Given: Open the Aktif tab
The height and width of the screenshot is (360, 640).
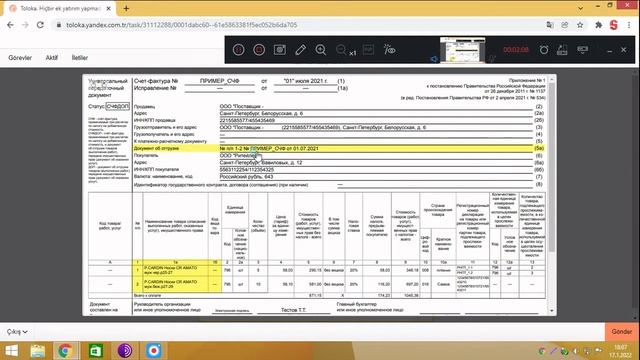Looking at the screenshot, I should [x=51, y=58].
